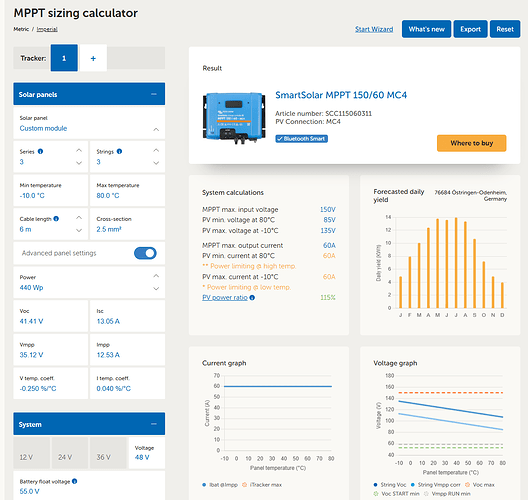
Task: Toggle Vmpp RUN min legend series
Action: tap(447, 494)
